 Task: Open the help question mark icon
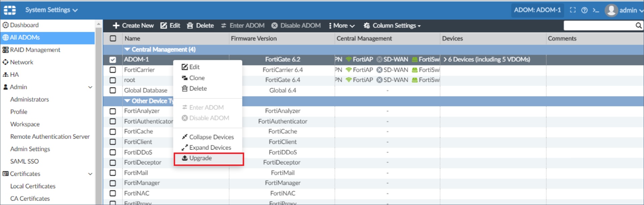coord(584,10)
